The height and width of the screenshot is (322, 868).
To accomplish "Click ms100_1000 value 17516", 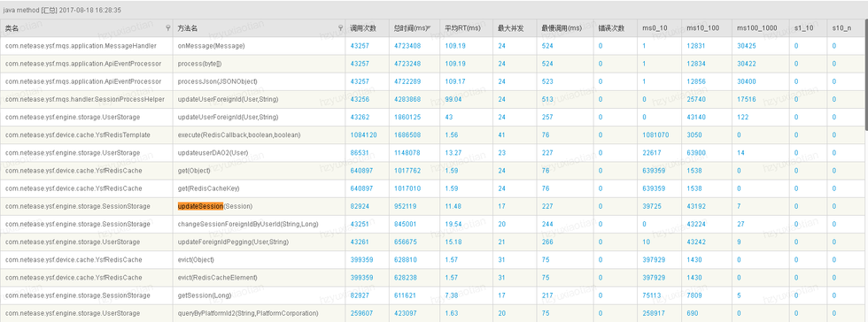I will tap(747, 99).
